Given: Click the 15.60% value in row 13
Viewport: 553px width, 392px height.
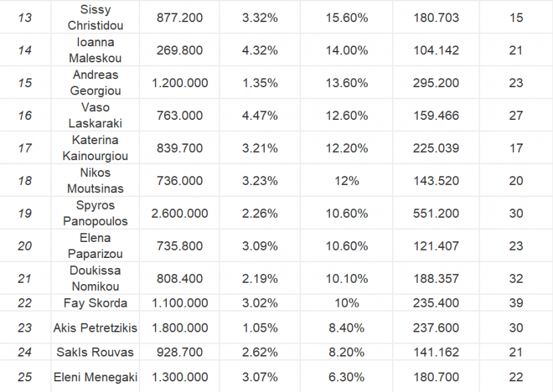Looking at the screenshot, I should [x=347, y=18].
